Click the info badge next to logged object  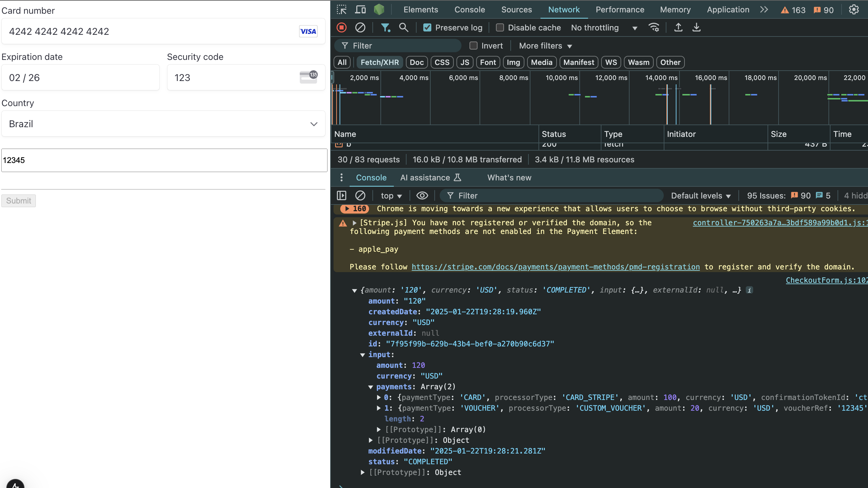click(749, 290)
